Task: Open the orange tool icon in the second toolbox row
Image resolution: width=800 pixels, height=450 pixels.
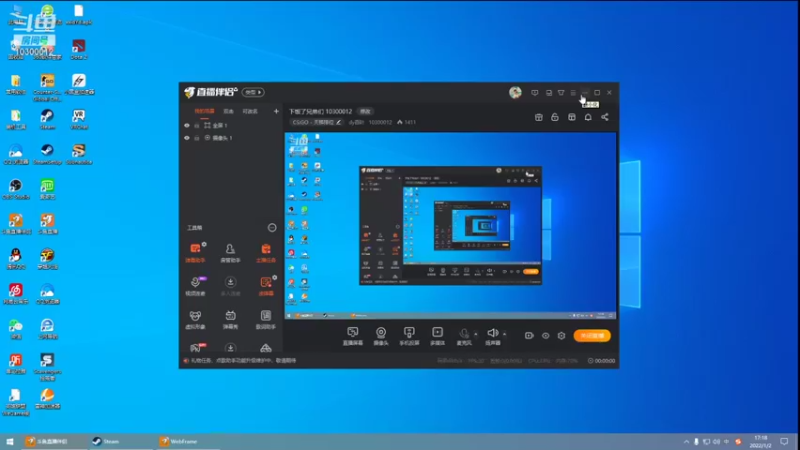Action: [266, 286]
